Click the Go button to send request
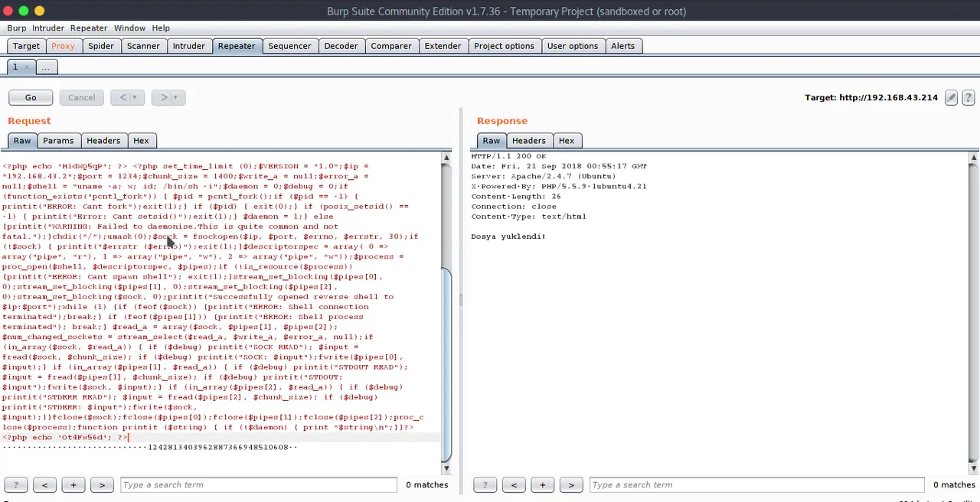The image size is (980, 502). 31,98
